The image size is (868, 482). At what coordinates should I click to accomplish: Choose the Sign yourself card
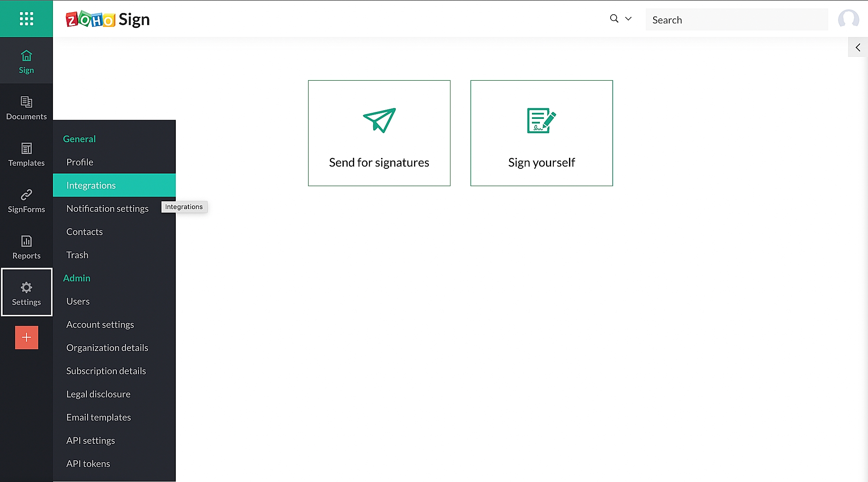(541, 133)
